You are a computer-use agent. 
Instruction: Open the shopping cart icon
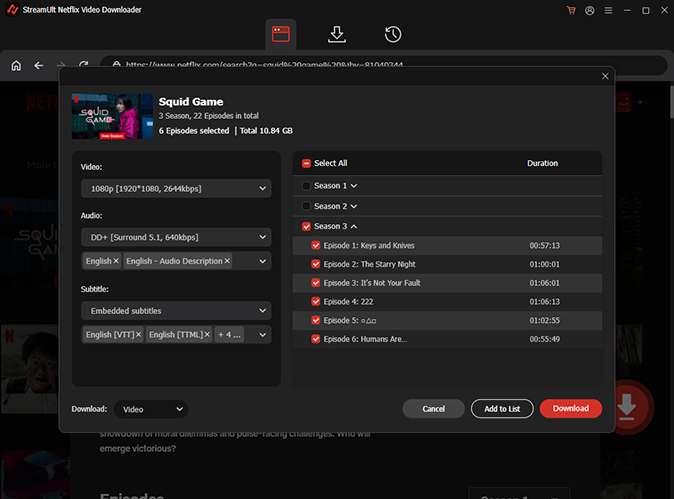[571, 10]
